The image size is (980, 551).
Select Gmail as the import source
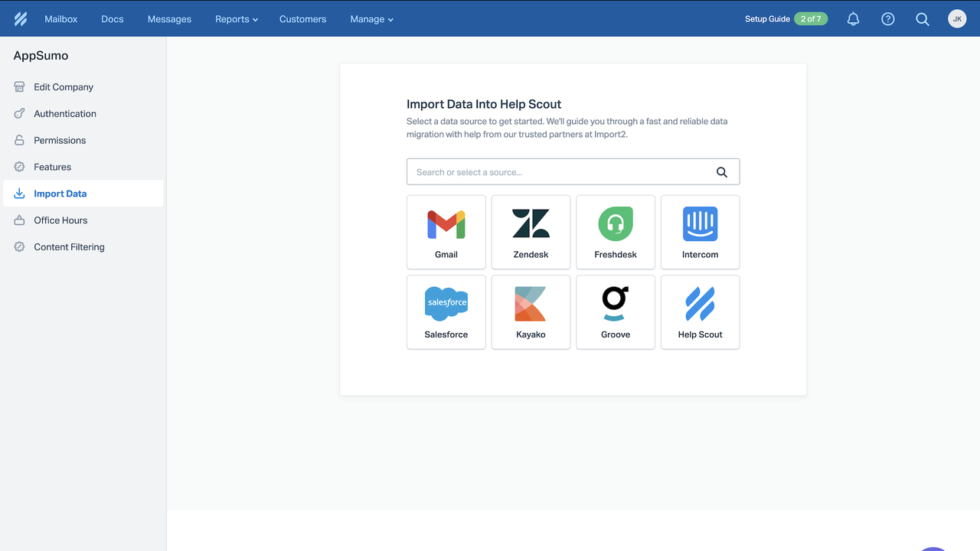click(446, 232)
